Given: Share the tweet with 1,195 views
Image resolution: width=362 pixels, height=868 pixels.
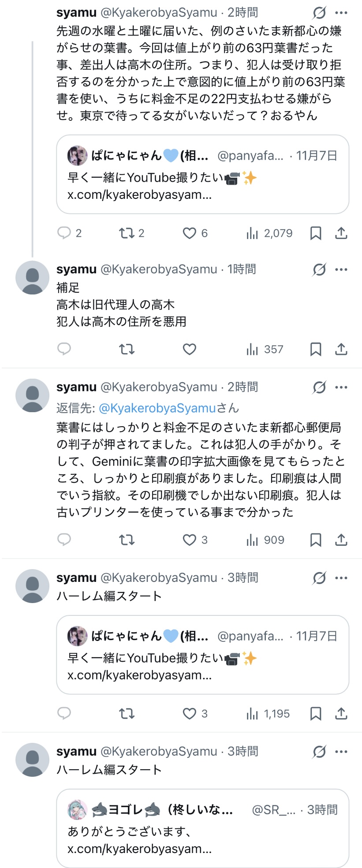Looking at the screenshot, I should pyautogui.click(x=341, y=714).
